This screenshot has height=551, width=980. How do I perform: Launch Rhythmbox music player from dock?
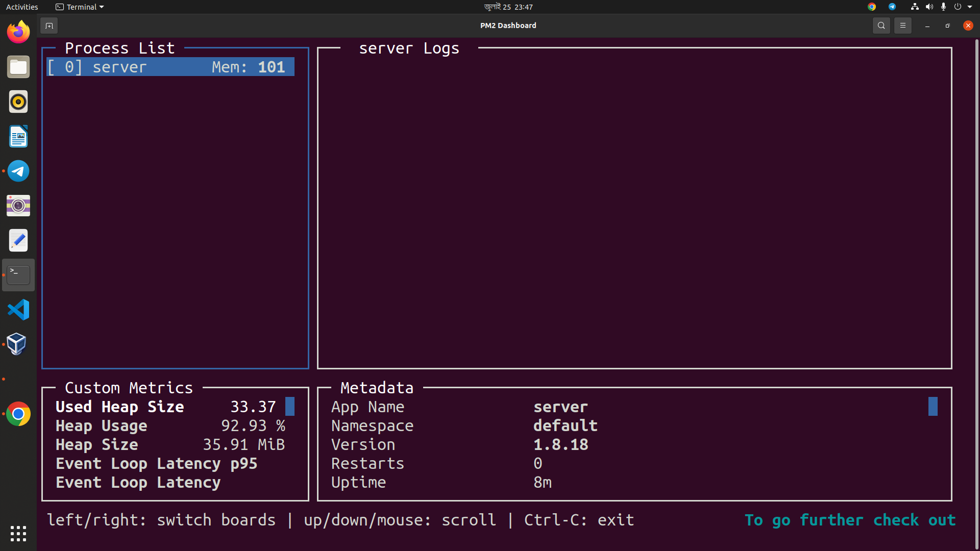click(18, 102)
